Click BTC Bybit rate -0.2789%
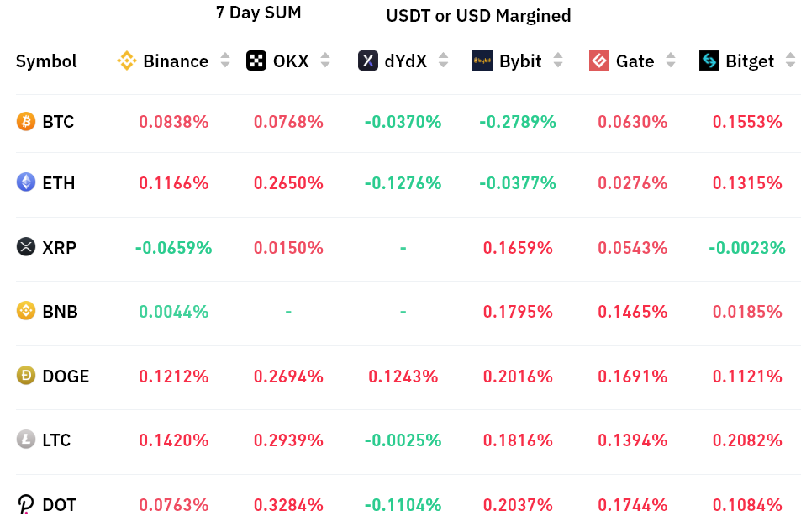 (x=518, y=122)
